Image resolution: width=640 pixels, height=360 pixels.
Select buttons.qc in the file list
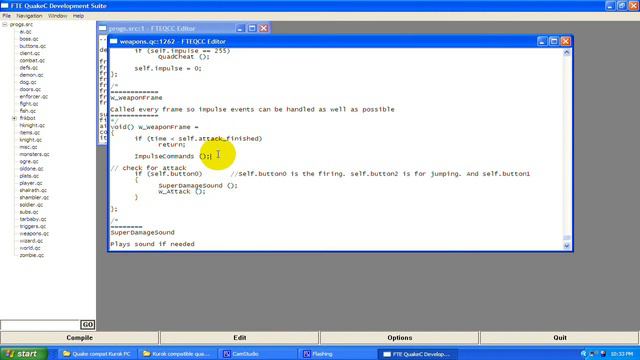(x=33, y=46)
